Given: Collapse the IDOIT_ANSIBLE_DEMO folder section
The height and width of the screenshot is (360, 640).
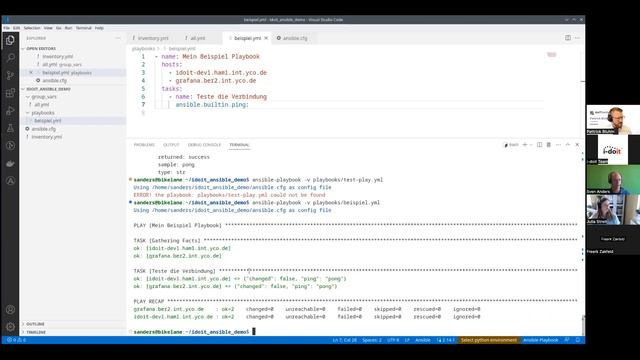Looking at the screenshot, I should coord(48,89).
